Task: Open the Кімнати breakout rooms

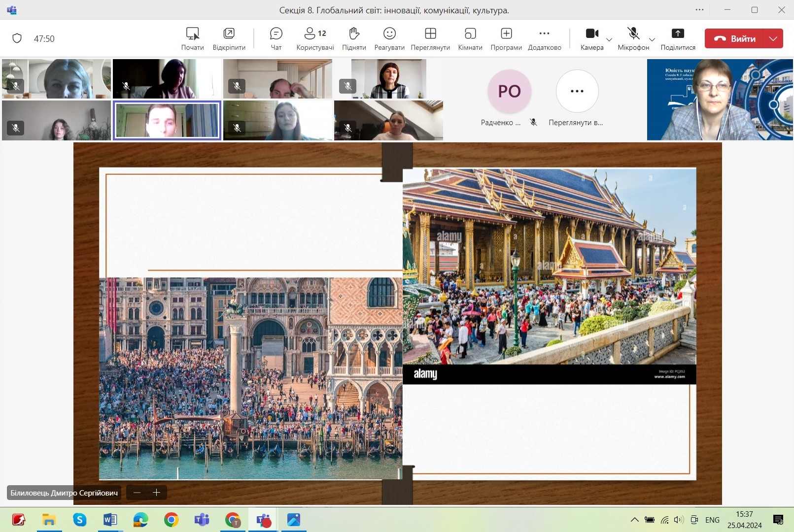Action: pyautogui.click(x=470, y=38)
